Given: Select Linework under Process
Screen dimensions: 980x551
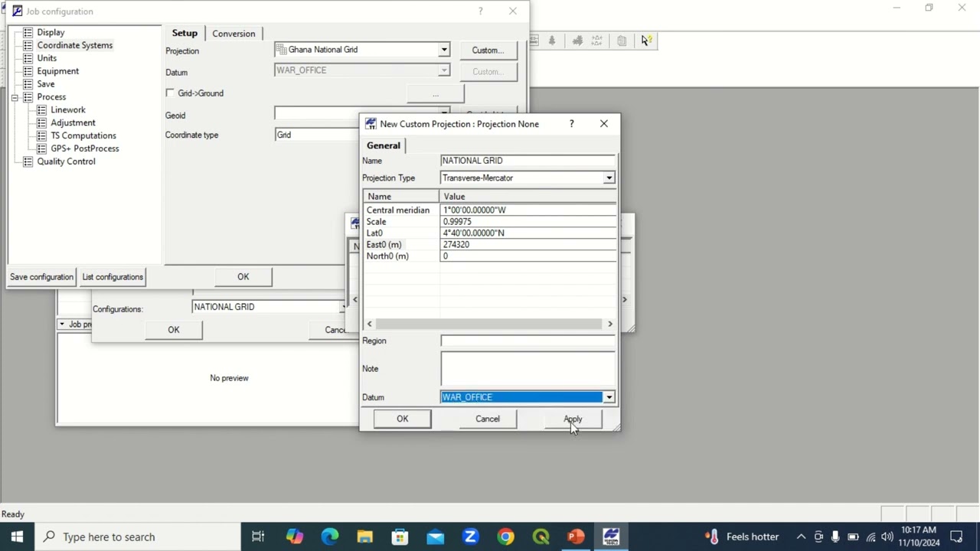Looking at the screenshot, I should 67,110.
